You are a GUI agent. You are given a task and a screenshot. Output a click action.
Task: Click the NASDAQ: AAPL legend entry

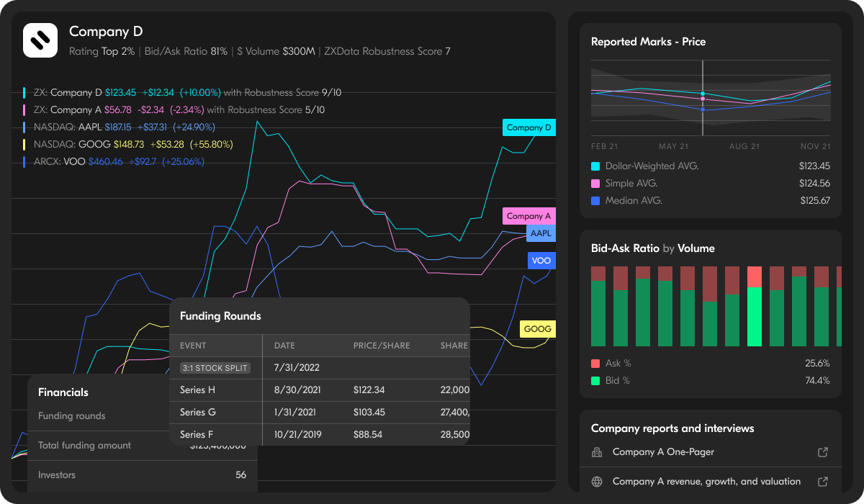120,127
